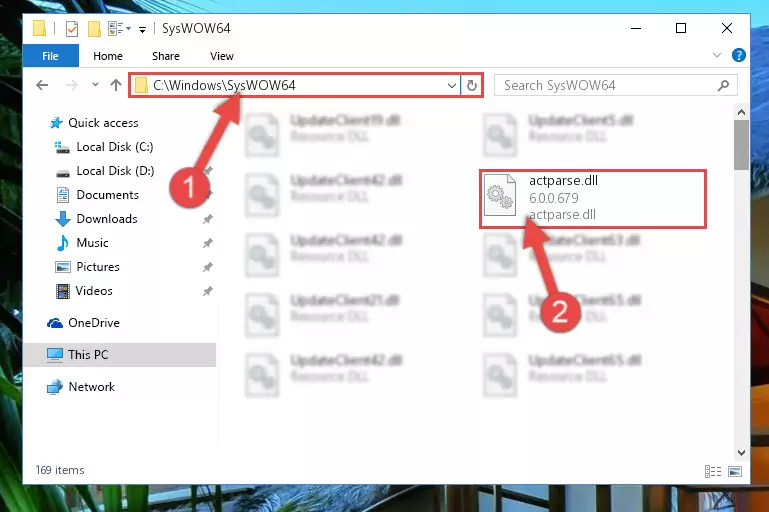This screenshot has height=512, width=769.
Task: Switch to the Share ribbon tab
Action: [166, 56]
